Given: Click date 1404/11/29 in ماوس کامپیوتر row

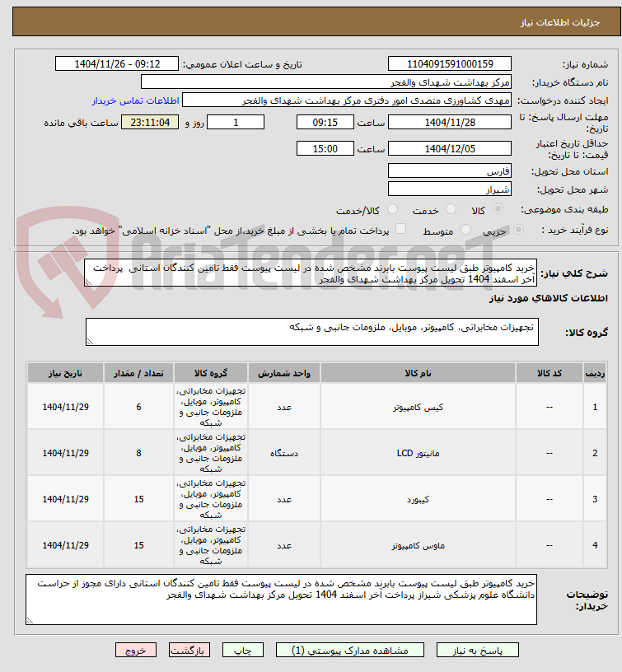Looking at the screenshot, I should tap(65, 545).
